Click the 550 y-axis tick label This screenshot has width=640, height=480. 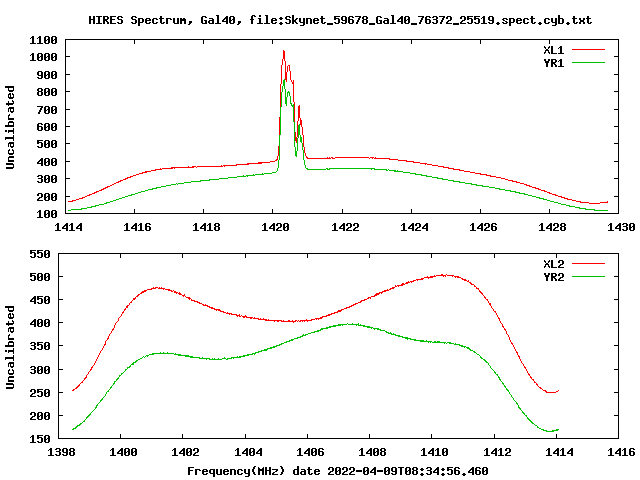40,254
